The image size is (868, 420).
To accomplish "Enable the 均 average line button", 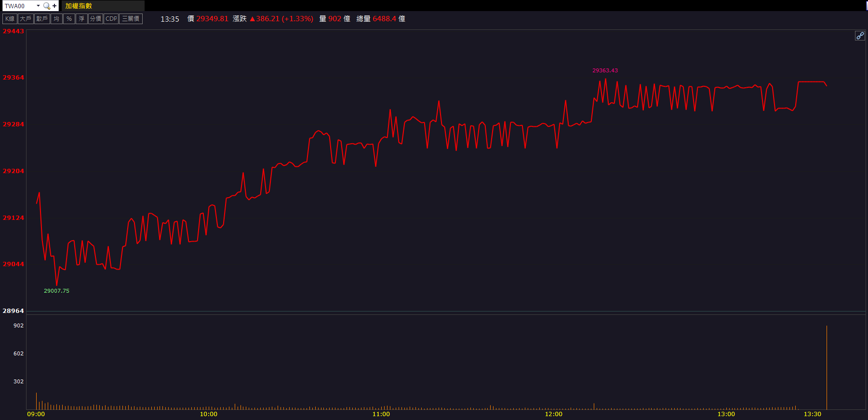I will (56, 19).
